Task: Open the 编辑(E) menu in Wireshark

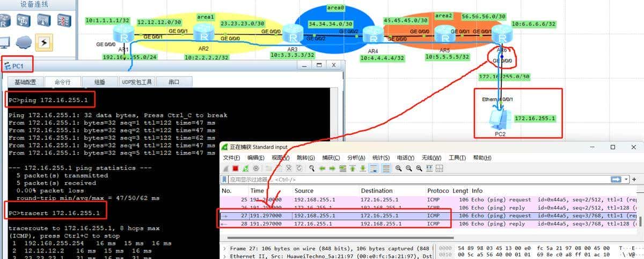Action: pos(255,157)
